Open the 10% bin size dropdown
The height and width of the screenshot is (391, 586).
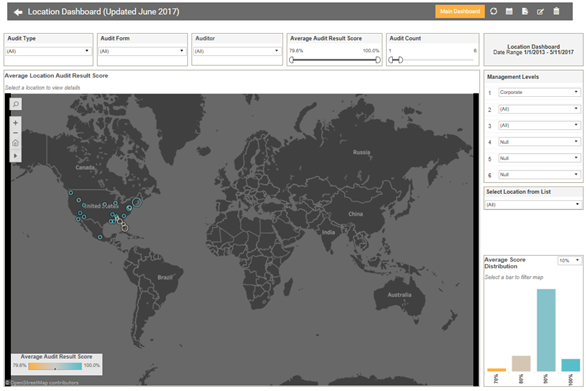[569, 261]
